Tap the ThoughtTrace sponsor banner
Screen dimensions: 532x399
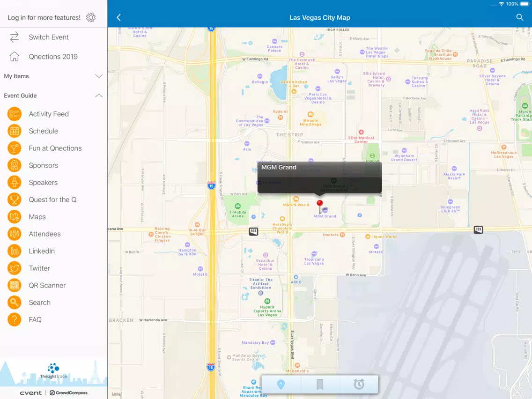coord(53,372)
